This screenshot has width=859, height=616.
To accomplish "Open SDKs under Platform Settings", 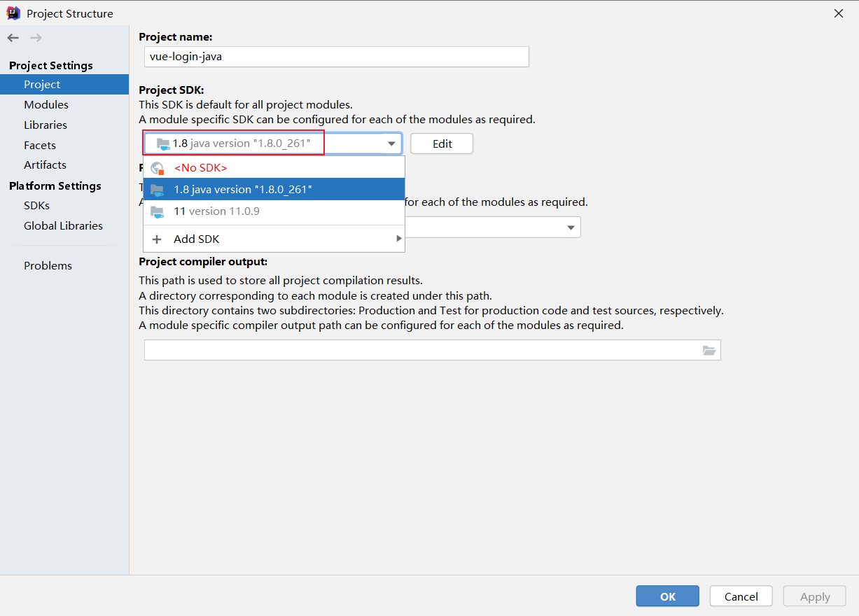I will (36, 206).
